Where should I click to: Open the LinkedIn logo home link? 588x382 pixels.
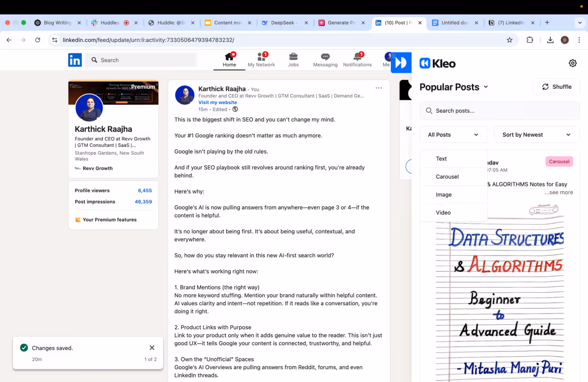coord(75,60)
